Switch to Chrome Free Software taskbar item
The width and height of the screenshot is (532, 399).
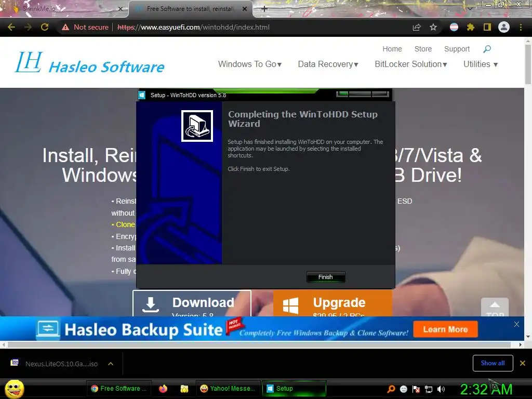coord(119,389)
